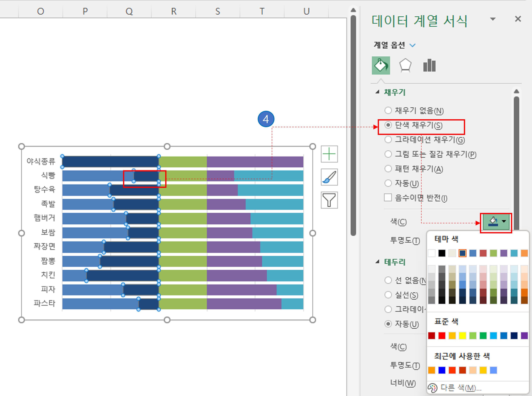Screen dimensions: 532x396
Task: Select column R header
Action: pos(174,11)
